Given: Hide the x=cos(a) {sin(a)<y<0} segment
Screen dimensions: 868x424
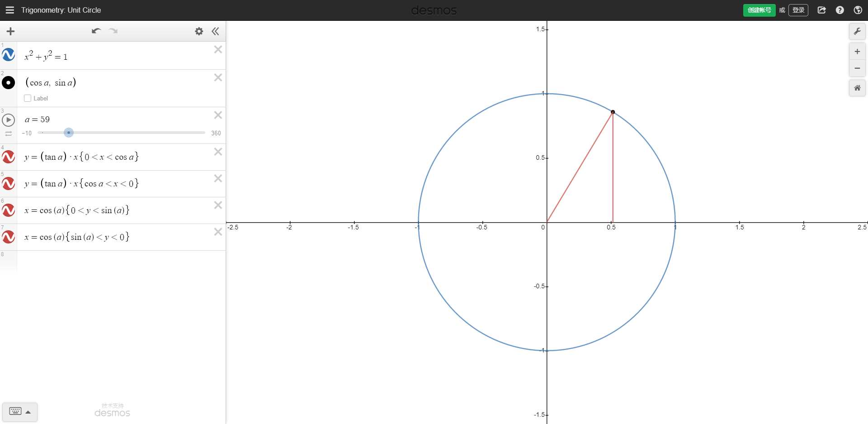Looking at the screenshot, I should [x=9, y=237].
